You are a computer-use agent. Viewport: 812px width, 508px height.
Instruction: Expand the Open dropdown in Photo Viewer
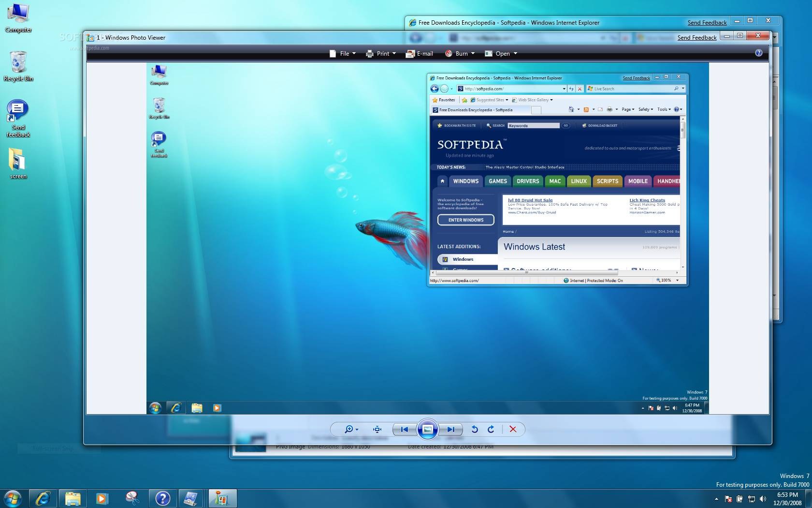point(501,54)
